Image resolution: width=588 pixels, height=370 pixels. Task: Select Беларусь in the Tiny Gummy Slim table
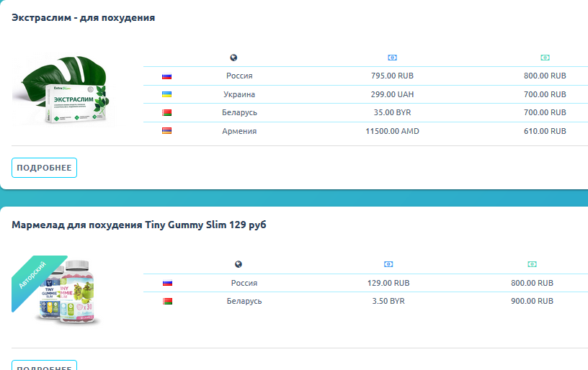[244, 301]
